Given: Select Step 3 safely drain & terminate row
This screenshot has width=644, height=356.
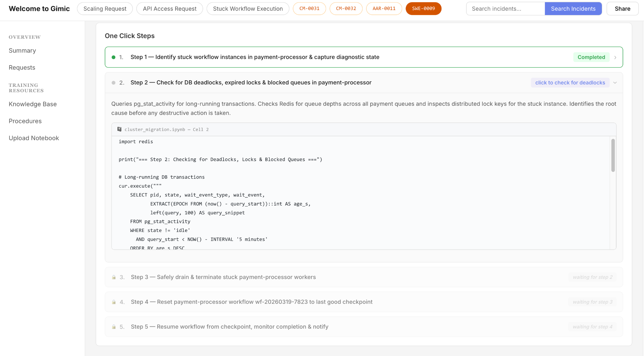Looking at the screenshot, I should [364, 277].
